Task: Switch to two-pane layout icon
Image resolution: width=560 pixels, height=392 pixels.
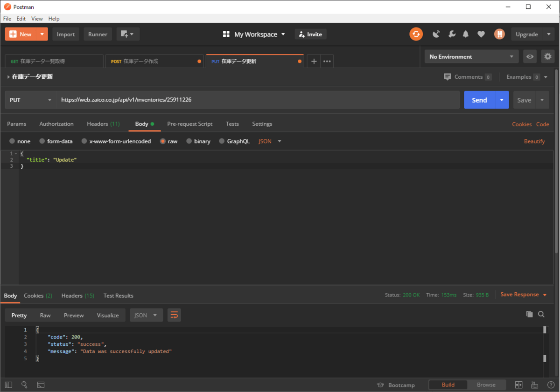Action: [518, 385]
